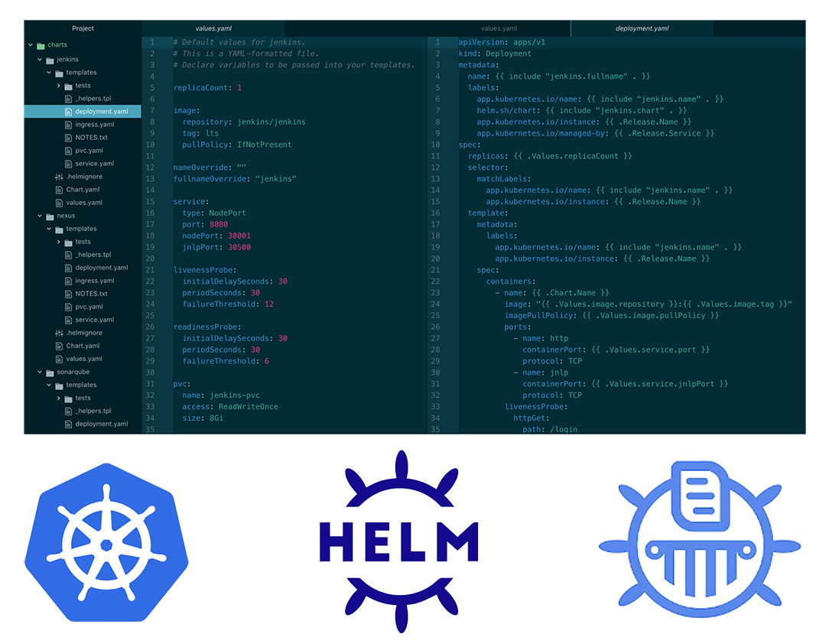Viewport: 826px width, 644px height.
Task: Collapse the charts root folder chevron
Action: pos(31,45)
